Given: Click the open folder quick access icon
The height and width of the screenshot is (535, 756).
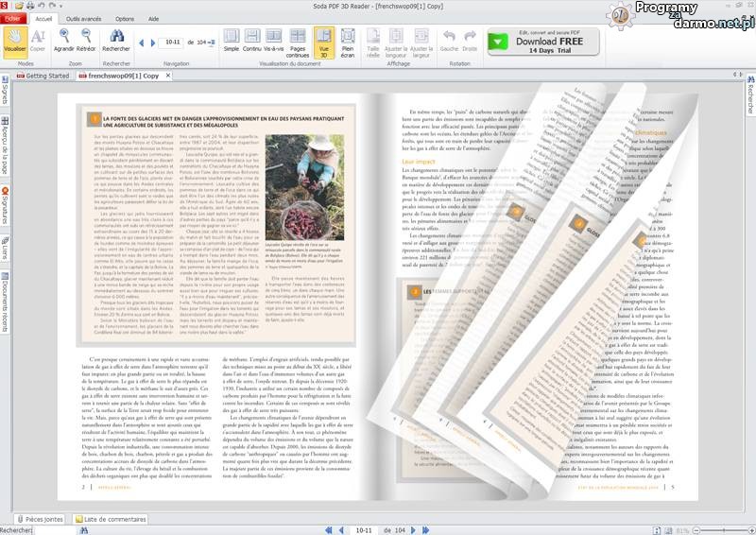Looking at the screenshot, I should point(19,6).
